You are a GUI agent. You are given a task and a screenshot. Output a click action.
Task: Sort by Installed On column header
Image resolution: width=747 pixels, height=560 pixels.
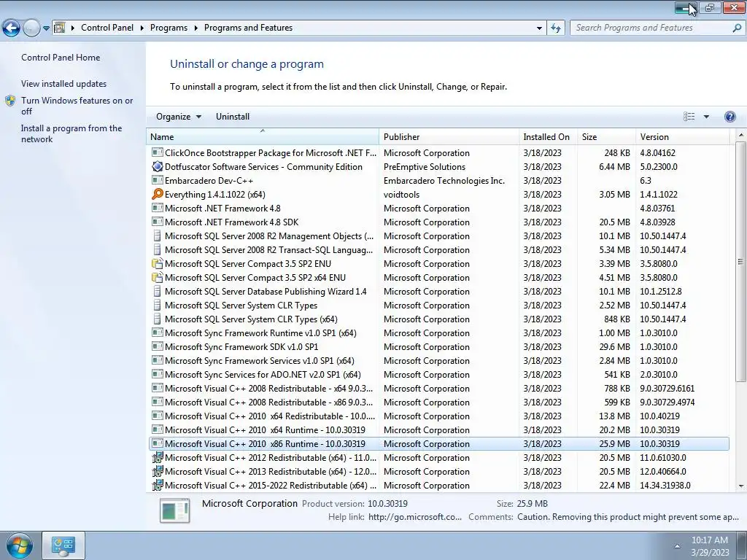tap(548, 136)
